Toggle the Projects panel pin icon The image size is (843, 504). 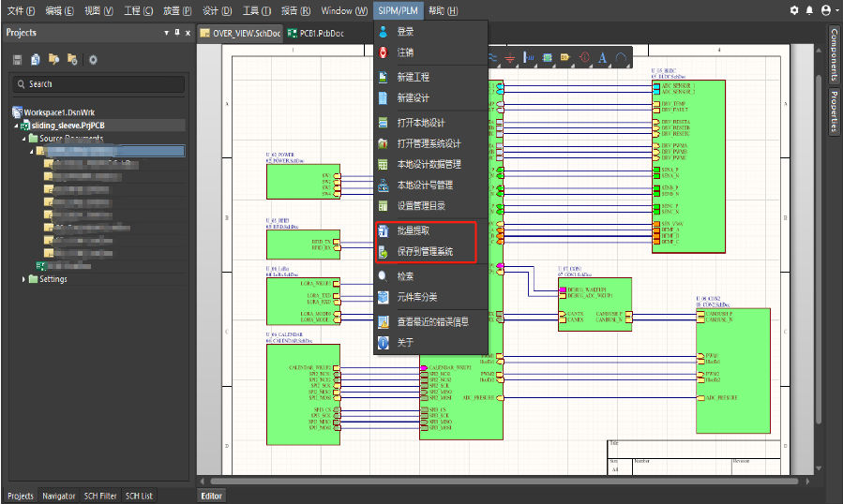(175, 32)
